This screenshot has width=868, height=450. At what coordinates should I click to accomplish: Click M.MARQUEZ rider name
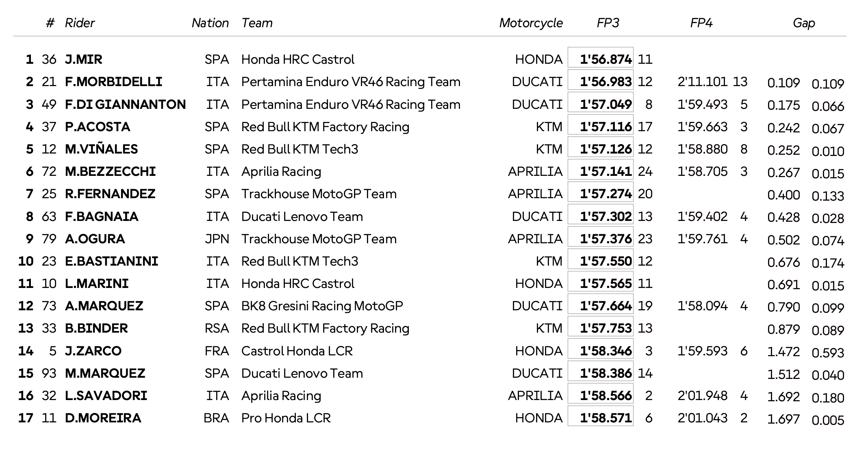[x=105, y=373]
